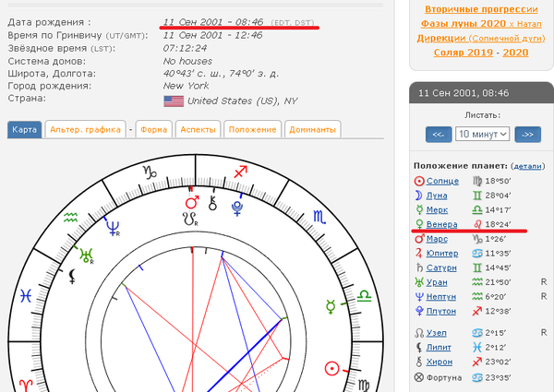Step forward in time with ->> button
554x392 pixels.
(527, 135)
